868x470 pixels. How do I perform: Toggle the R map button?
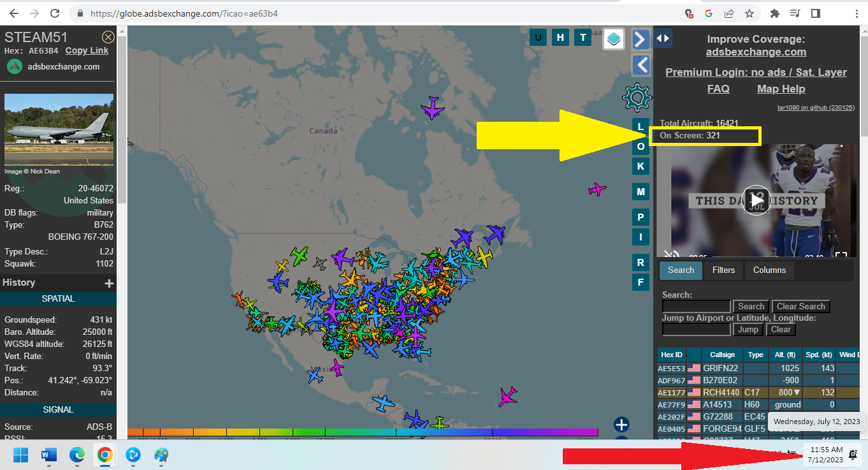(640, 262)
